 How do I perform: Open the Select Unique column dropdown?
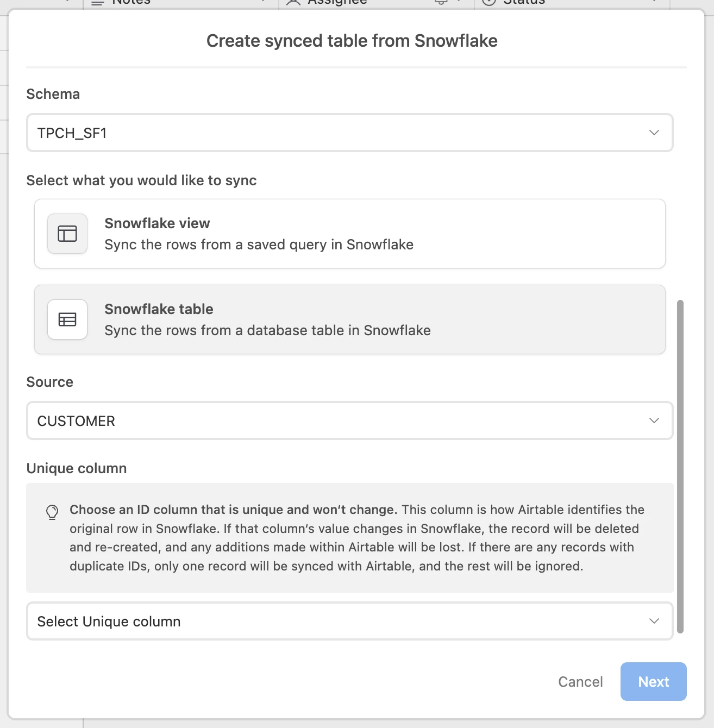point(350,621)
